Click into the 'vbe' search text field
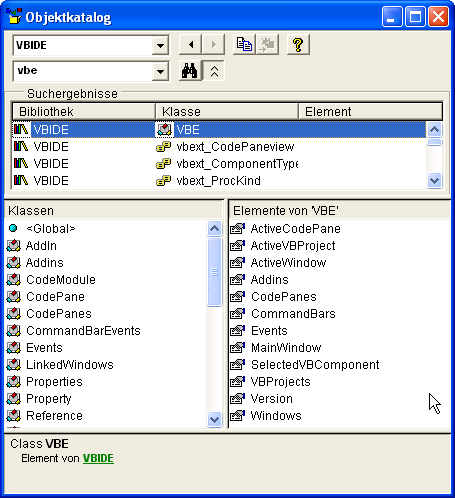Image resolution: width=455 pixels, height=498 pixels. point(82,71)
